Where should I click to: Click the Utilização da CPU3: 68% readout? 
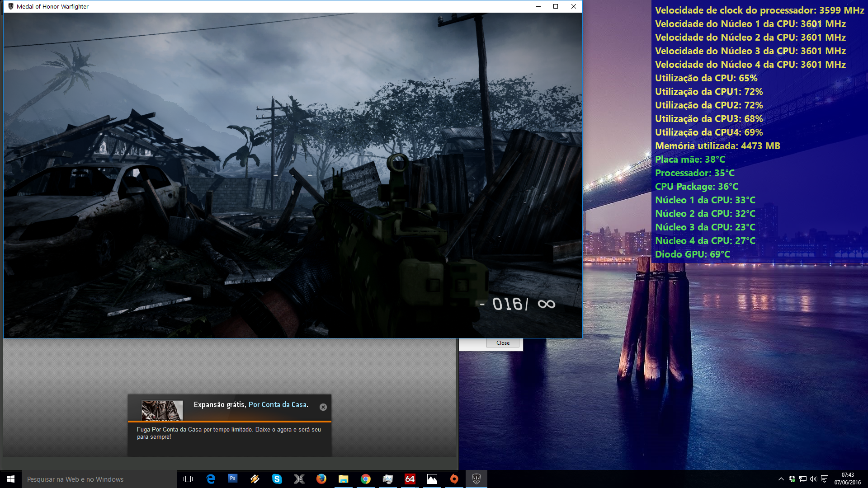tap(709, 119)
